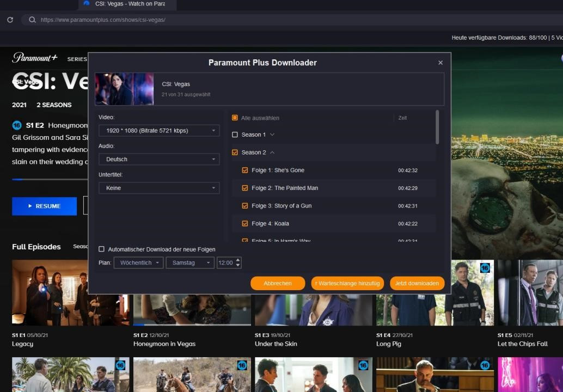Click the episode list scrollbar in the dialog

click(437, 127)
